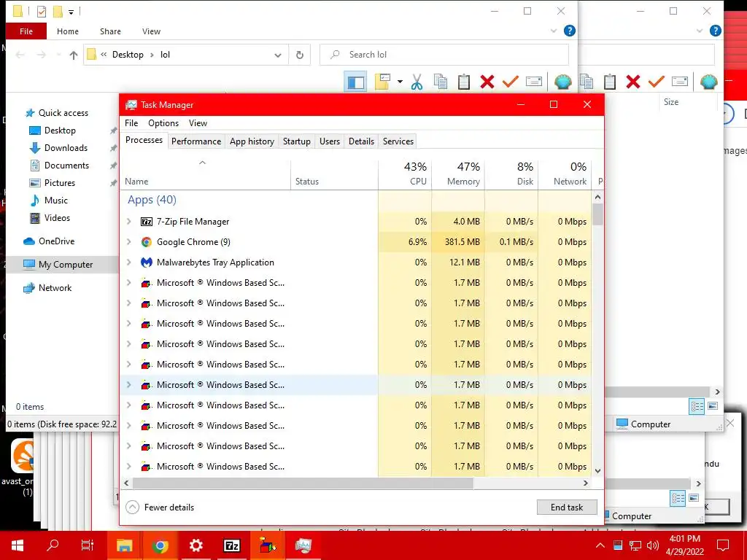Viewport: 747px width, 560px height.
Task: Click the Refresh icon beside the address bar
Action: point(300,55)
